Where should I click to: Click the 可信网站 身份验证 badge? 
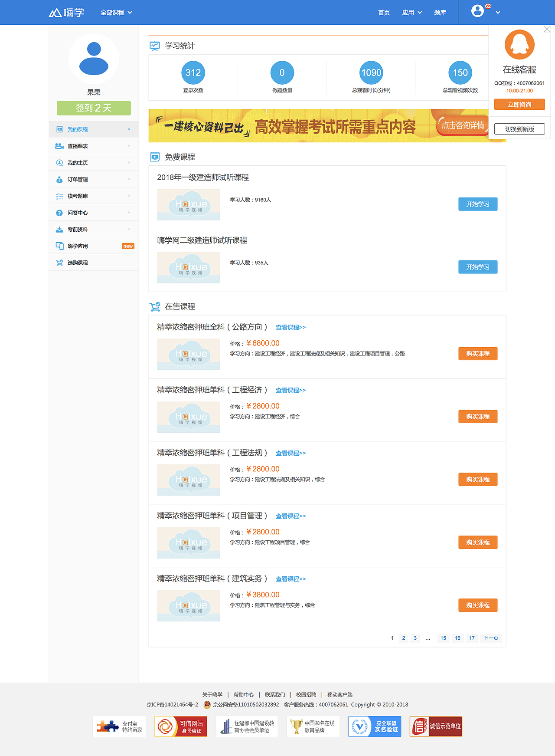(181, 726)
